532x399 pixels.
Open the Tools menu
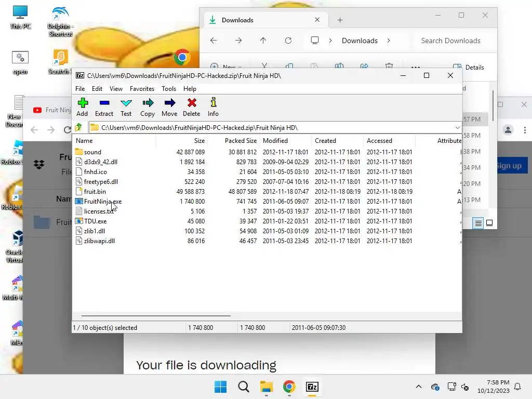click(169, 88)
